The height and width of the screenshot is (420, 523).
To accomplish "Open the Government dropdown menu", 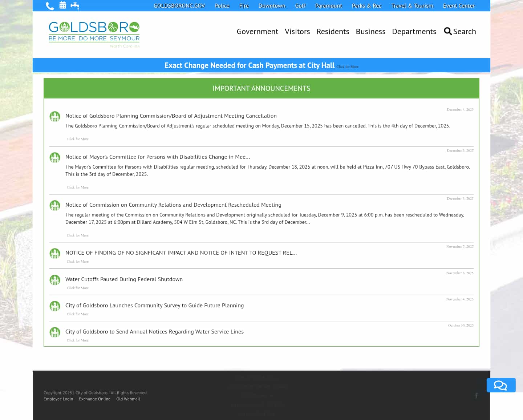I will click(257, 31).
